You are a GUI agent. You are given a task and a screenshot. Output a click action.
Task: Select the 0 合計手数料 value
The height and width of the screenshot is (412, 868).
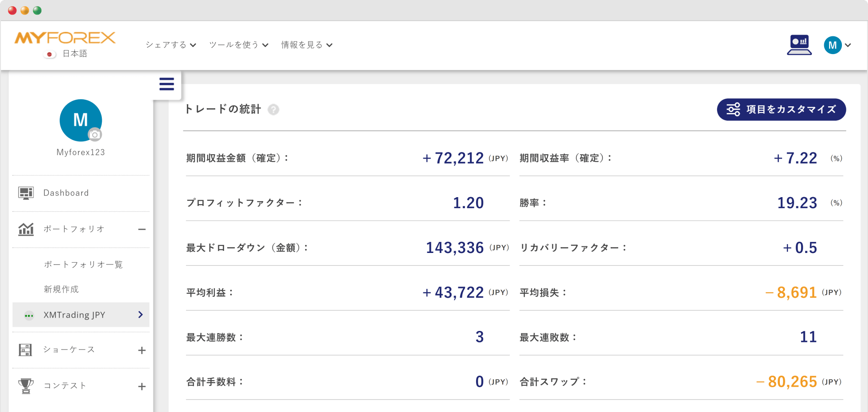click(x=480, y=382)
